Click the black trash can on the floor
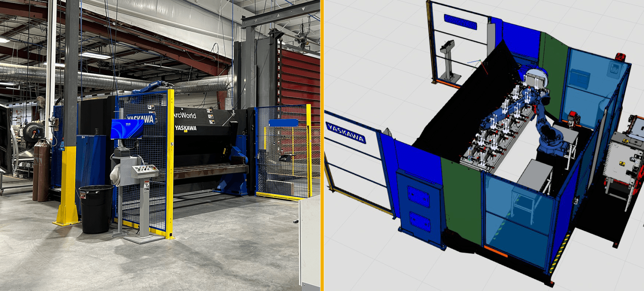The width and height of the screenshot is (644, 291). [x=96, y=209]
